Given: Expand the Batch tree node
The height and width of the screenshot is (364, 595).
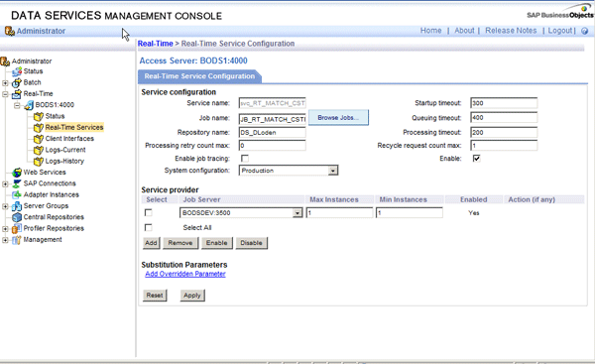Looking at the screenshot, I should pyautogui.click(x=5, y=82).
